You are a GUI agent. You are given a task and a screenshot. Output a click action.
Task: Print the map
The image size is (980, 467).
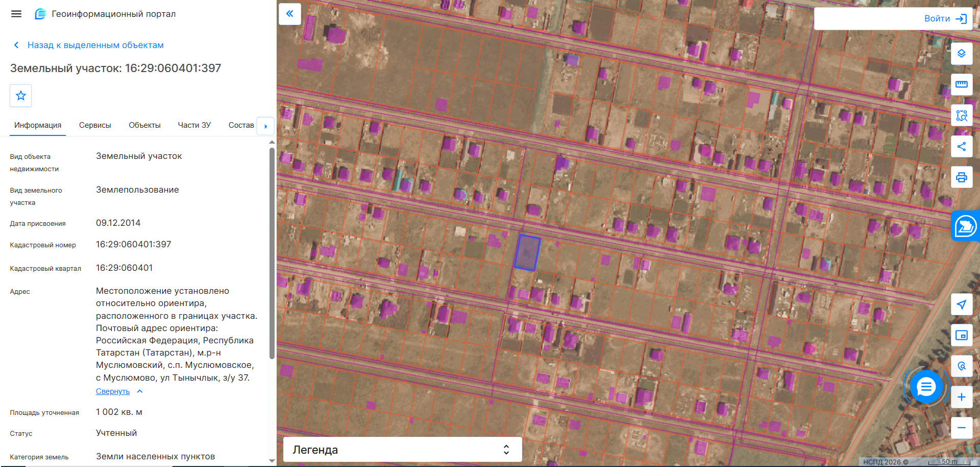pos(962,177)
